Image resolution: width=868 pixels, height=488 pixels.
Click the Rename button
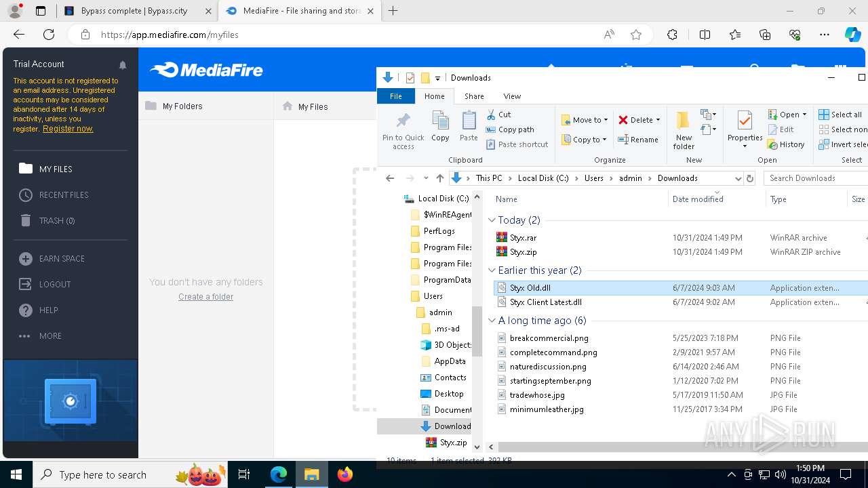coord(638,140)
